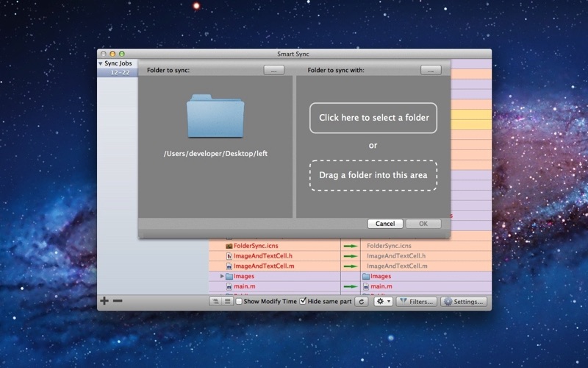Select the greyed ImageAndTextCell.h on the right side

tap(396, 256)
